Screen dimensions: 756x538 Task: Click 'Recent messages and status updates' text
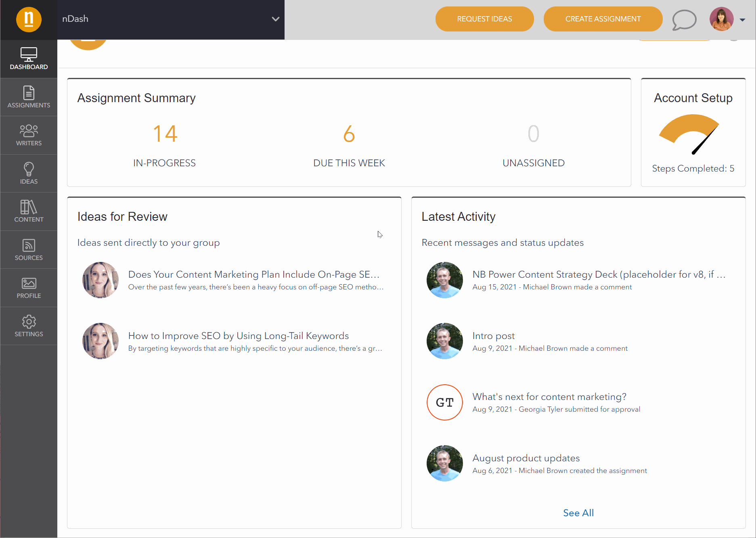(503, 243)
